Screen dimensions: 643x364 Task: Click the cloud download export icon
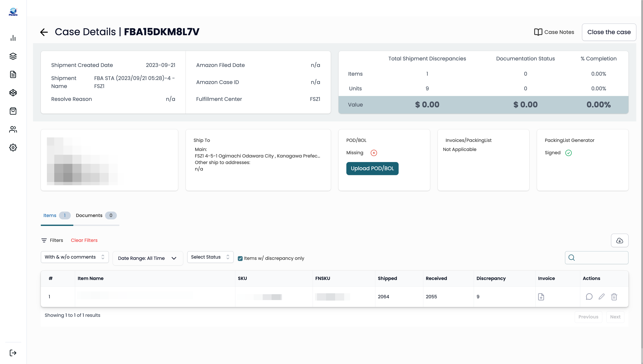(620, 240)
